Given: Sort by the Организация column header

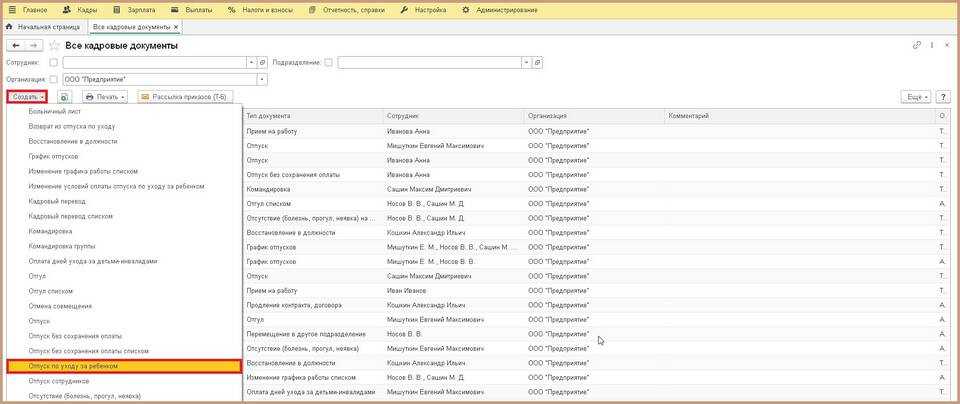Looking at the screenshot, I should pos(594,116).
